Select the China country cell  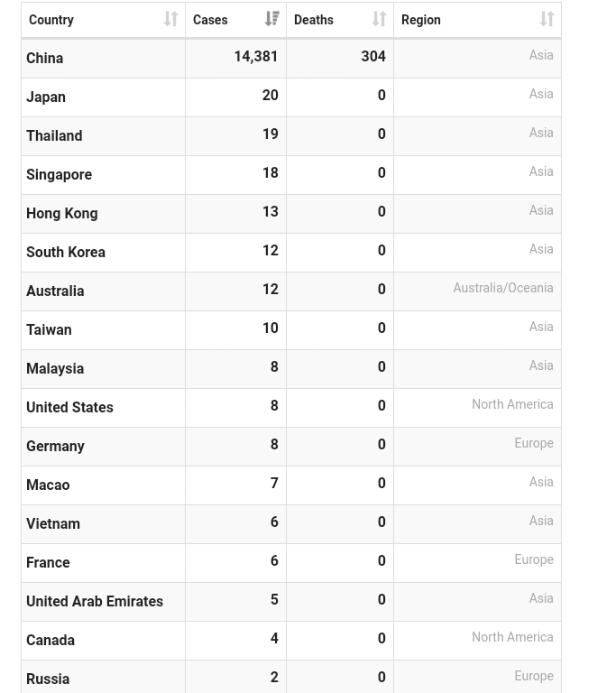tap(45, 59)
